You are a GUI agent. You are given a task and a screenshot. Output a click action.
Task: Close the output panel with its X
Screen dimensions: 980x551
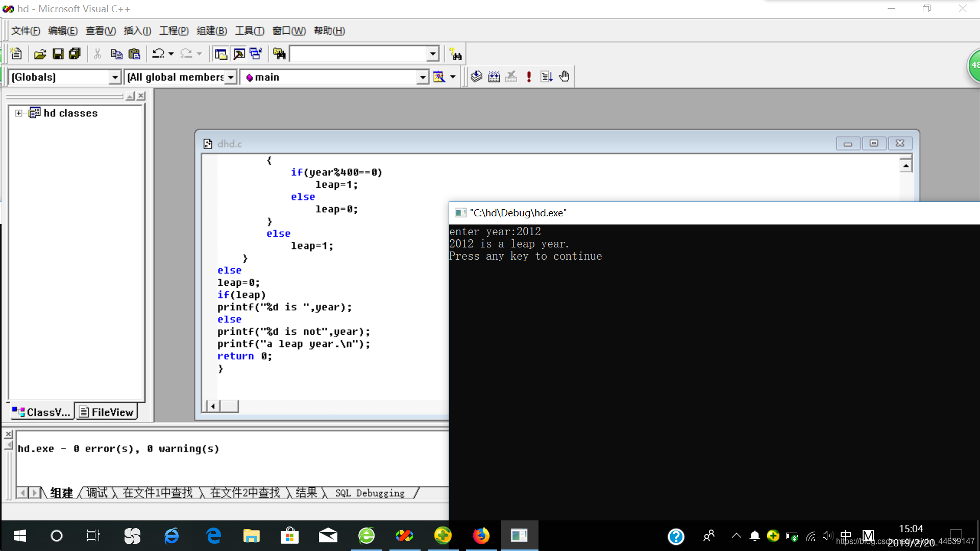[9, 434]
